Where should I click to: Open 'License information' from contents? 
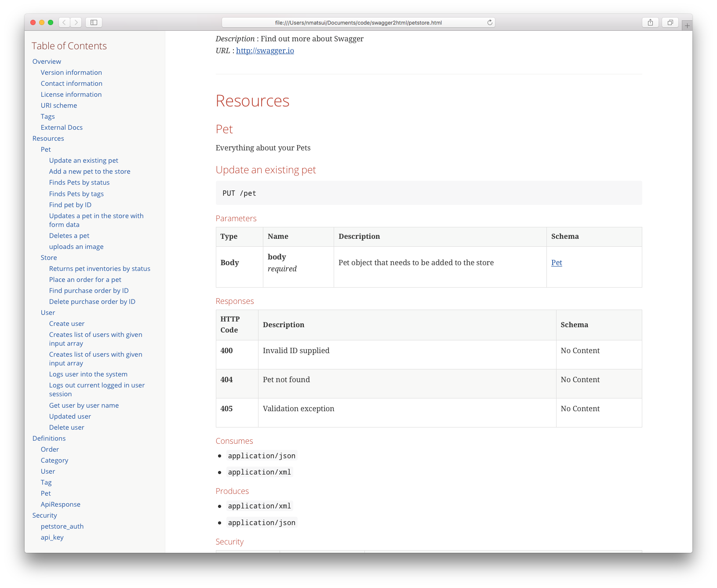(x=71, y=94)
